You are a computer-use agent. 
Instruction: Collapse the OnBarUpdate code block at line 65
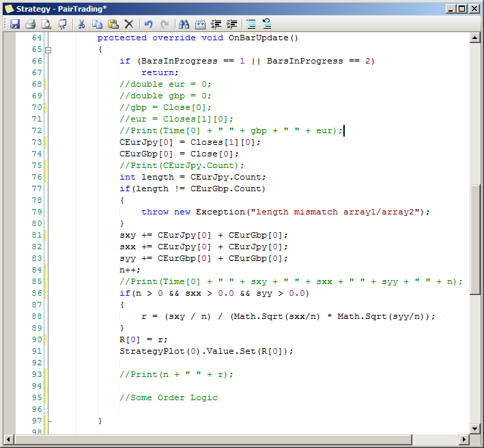(48, 50)
